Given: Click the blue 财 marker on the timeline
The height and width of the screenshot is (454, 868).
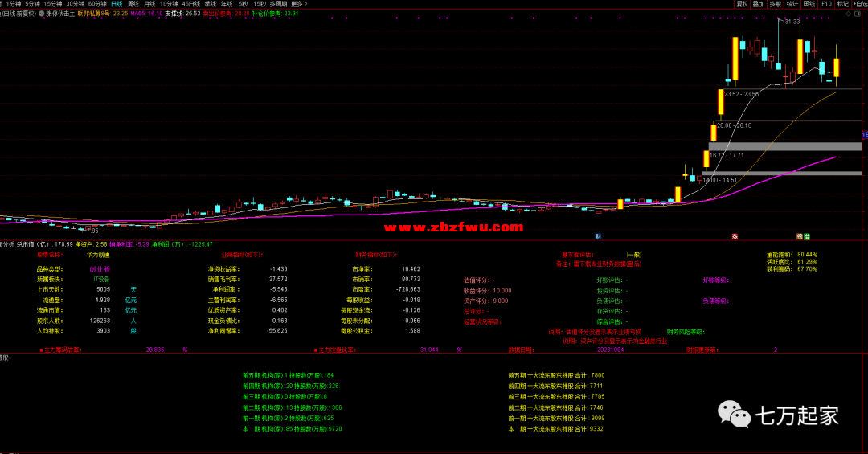Looking at the screenshot, I should [598, 236].
